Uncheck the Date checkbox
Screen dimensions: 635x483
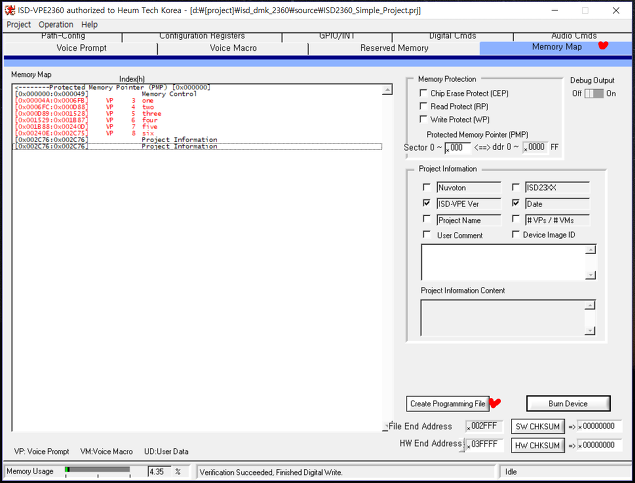coord(516,203)
